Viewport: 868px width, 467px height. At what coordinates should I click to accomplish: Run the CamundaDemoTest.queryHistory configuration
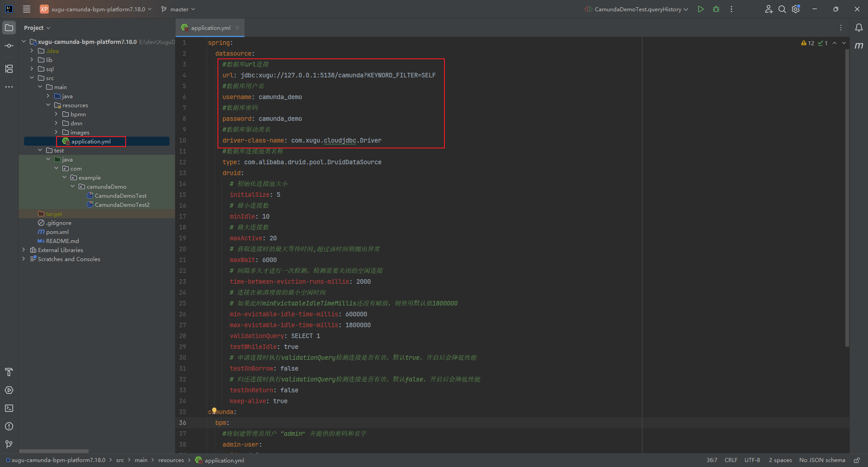(x=700, y=9)
